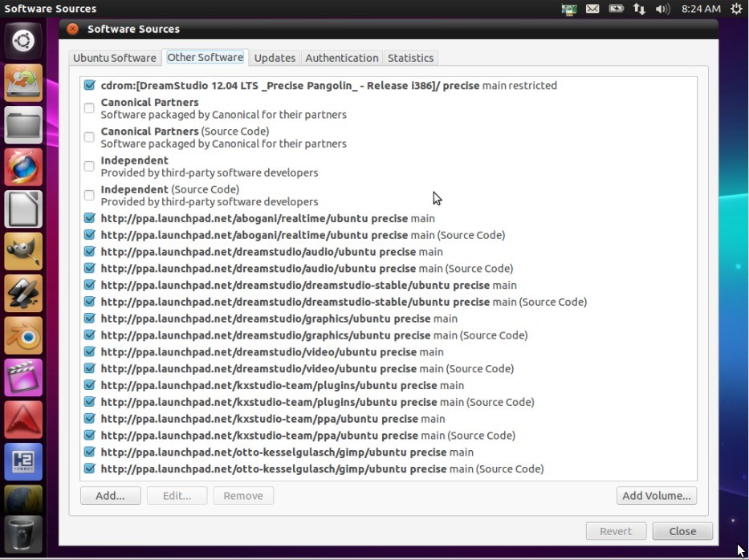This screenshot has height=560, width=749.
Task: Disable kxstudio-team/plugins main checkbox
Action: pyautogui.click(x=89, y=385)
